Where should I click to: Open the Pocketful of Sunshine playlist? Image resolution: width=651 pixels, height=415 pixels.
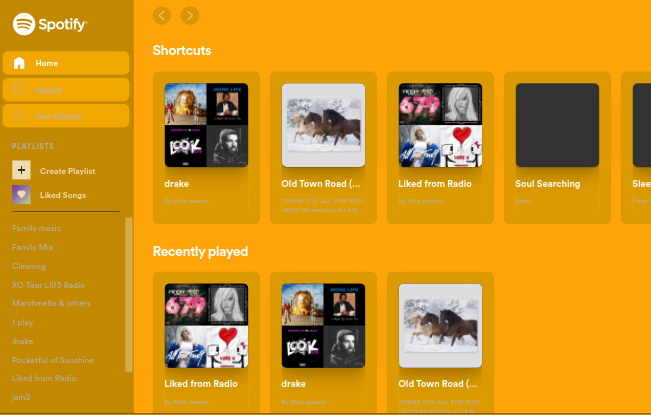[53, 360]
